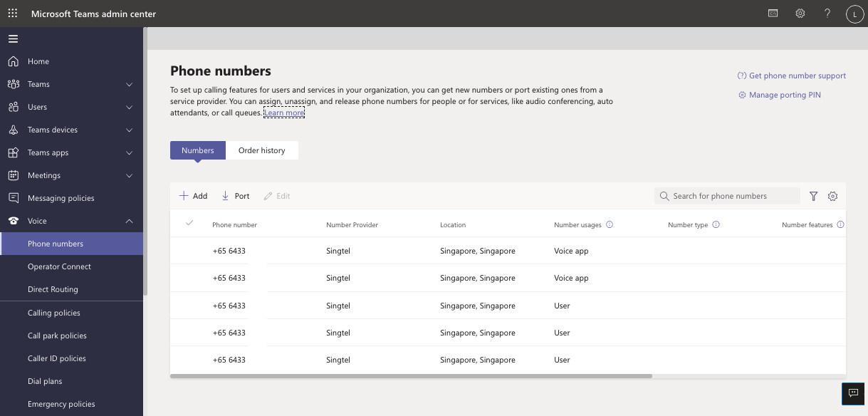The height and width of the screenshot is (416, 868).
Task: Collapse the hamburger navigation menu
Action: pyautogui.click(x=13, y=39)
